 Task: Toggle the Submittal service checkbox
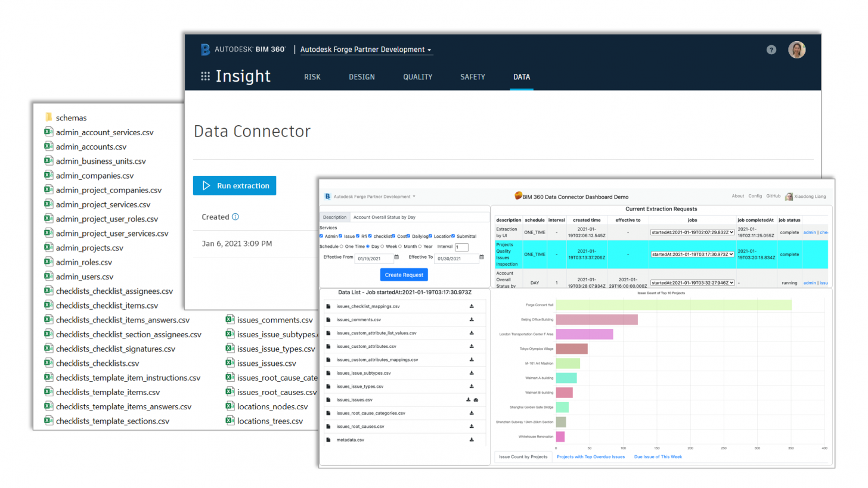[x=453, y=237]
